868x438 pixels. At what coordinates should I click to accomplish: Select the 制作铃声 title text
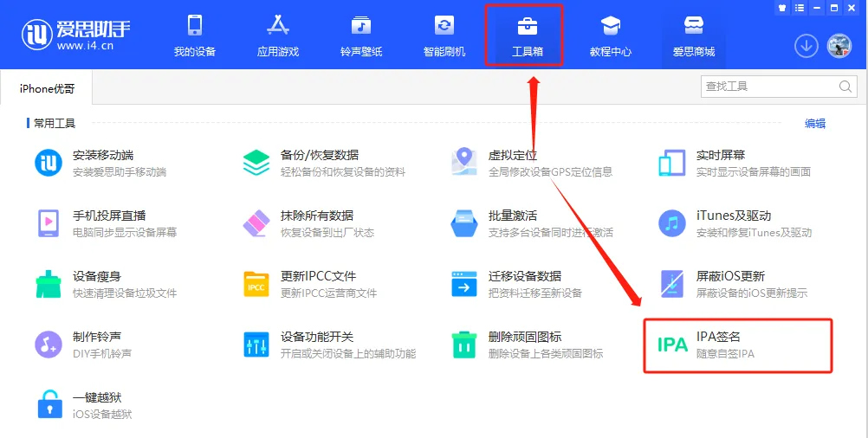(x=97, y=337)
